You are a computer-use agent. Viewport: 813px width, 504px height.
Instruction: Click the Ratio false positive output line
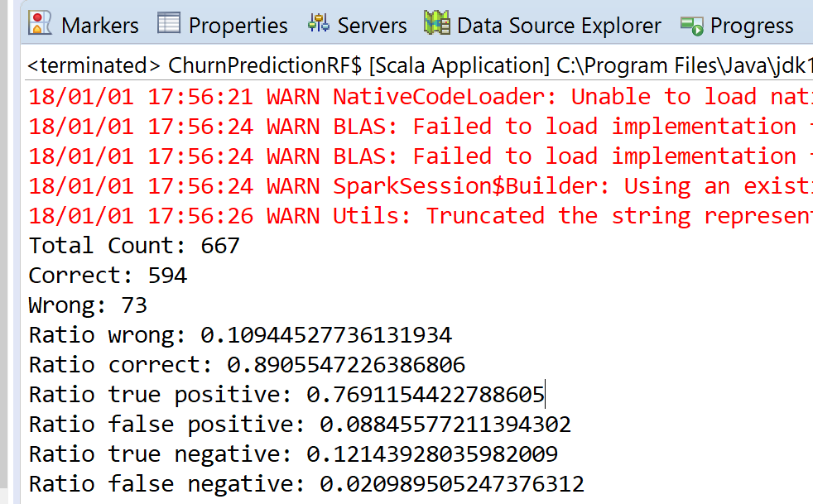point(300,425)
